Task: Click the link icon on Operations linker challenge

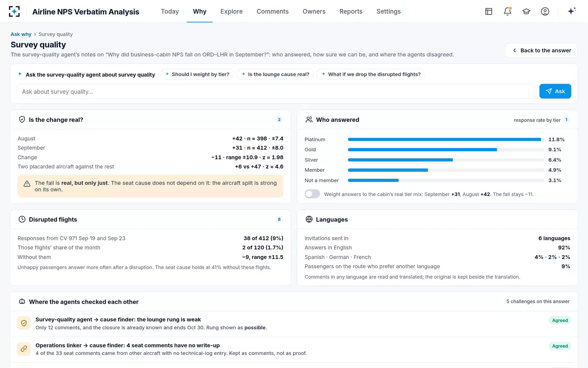Action: coord(24,349)
